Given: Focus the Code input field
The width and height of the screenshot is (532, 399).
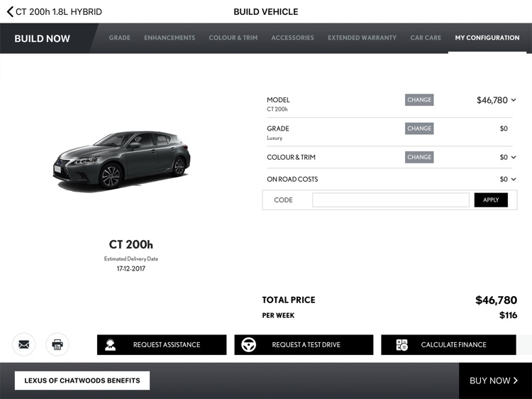Looking at the screenshot, I should point(391,200).
